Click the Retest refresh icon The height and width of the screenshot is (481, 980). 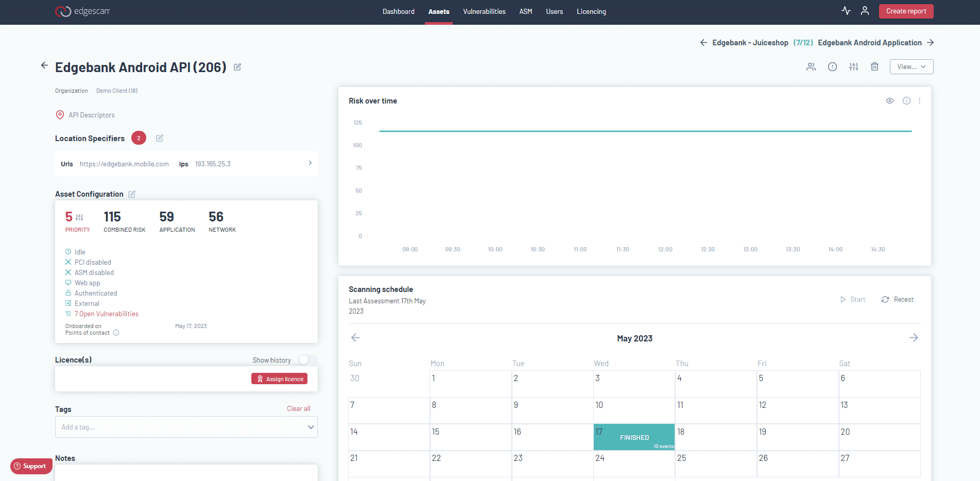coord(885,299)
